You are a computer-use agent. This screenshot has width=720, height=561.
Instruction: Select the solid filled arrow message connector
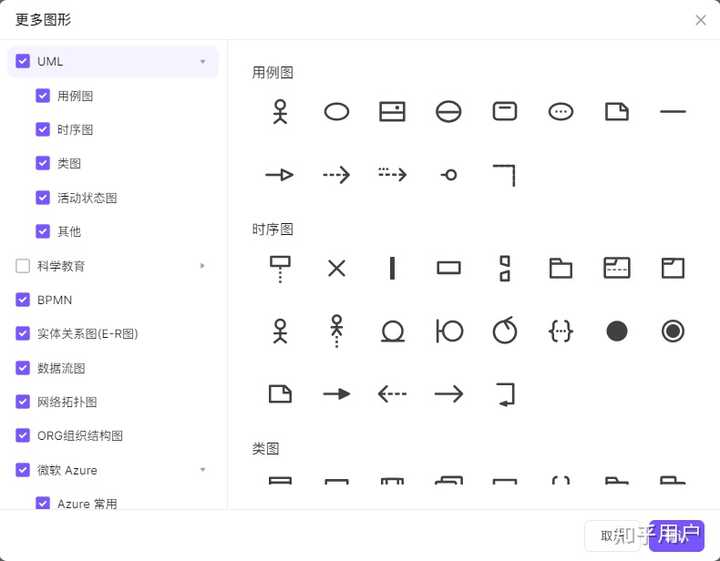tap(337, 394)
